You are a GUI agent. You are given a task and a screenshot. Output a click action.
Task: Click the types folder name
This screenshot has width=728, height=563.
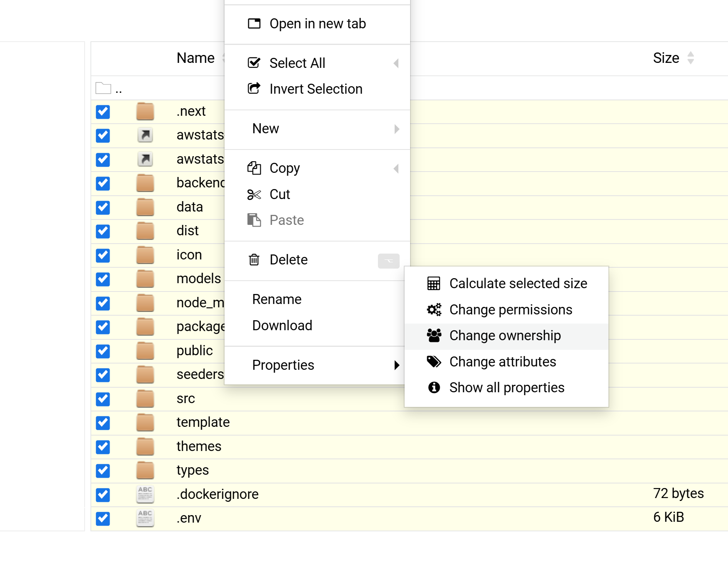[x=193, y=470]
